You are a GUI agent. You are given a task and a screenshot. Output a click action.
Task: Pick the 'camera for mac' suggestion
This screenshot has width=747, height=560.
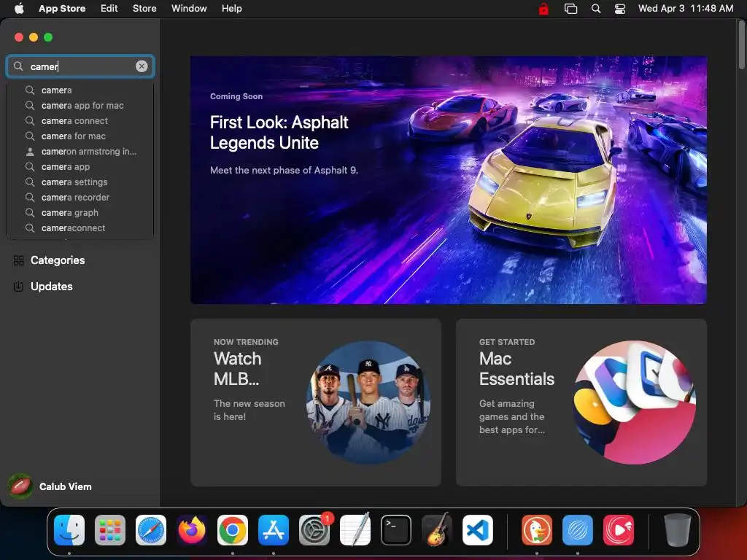(x=80, y=136)
